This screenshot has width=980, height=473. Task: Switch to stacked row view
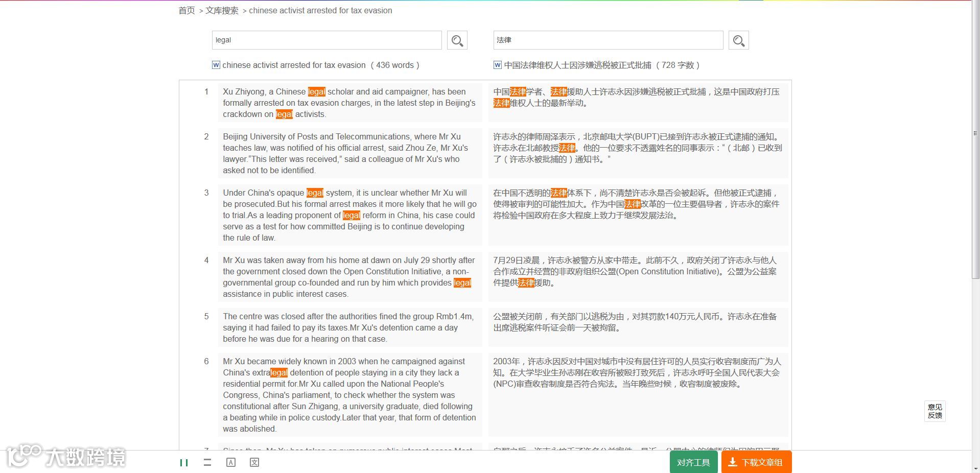(207, 462)
